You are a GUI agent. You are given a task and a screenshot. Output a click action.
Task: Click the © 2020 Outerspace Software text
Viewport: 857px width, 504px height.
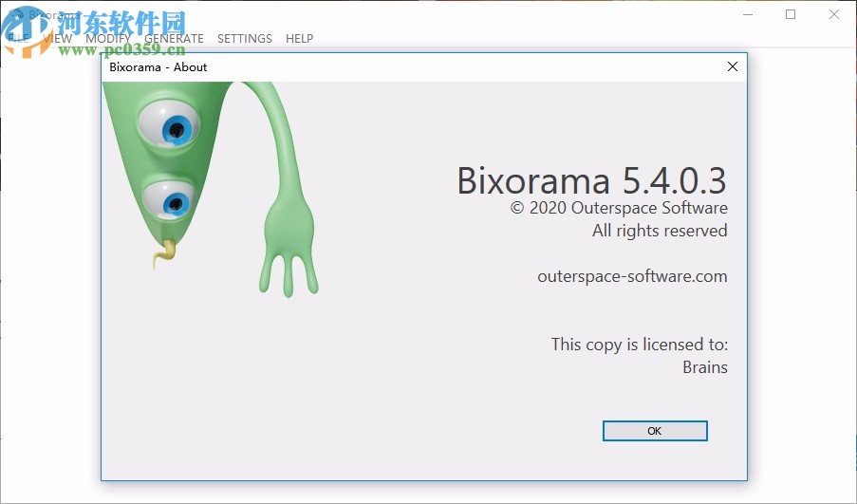point(619,208)
